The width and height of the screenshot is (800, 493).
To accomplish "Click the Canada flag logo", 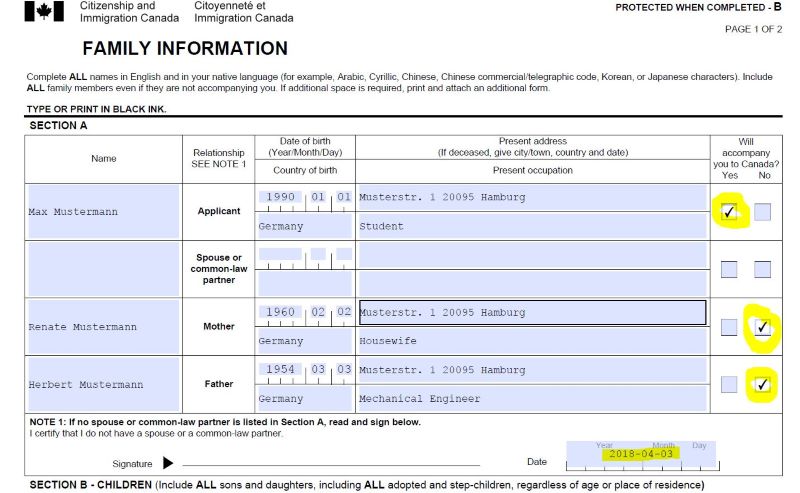I will pos(44,11).
